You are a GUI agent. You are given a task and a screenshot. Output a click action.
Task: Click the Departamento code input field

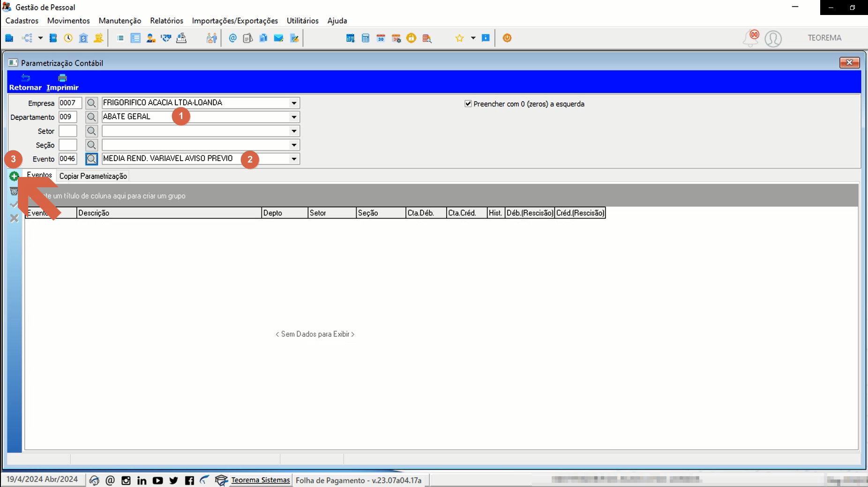(67, 117)
